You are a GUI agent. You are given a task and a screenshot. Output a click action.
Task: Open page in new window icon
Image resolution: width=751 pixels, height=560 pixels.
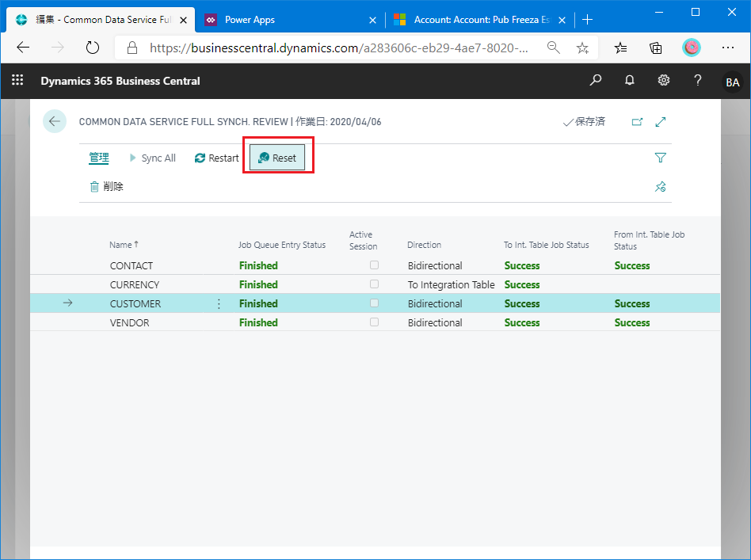[637, 122]
